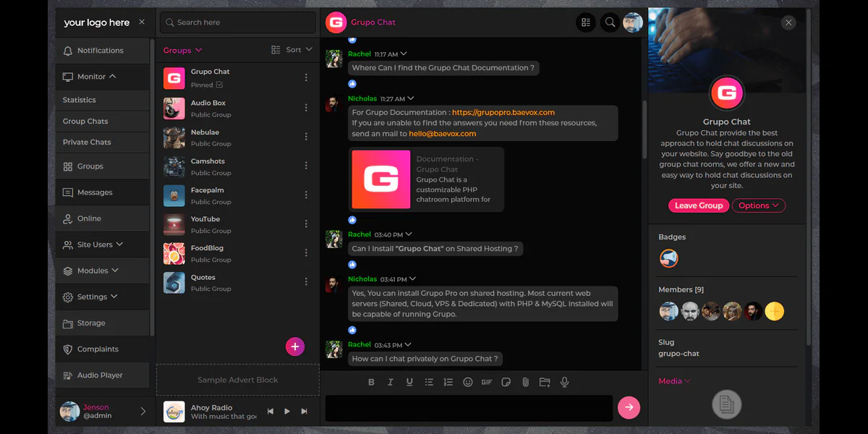Open Private Chats in the sidebar
Image resolution: width=868 pixels, height=434 pixels.
tap(102, 142)
